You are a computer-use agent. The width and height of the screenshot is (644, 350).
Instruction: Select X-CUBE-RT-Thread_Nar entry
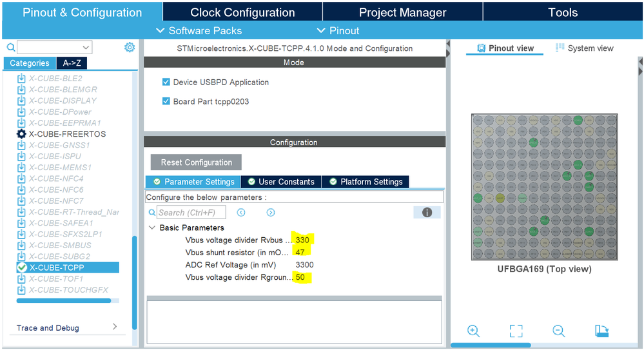pyautogui.click(x=74, y=212)
